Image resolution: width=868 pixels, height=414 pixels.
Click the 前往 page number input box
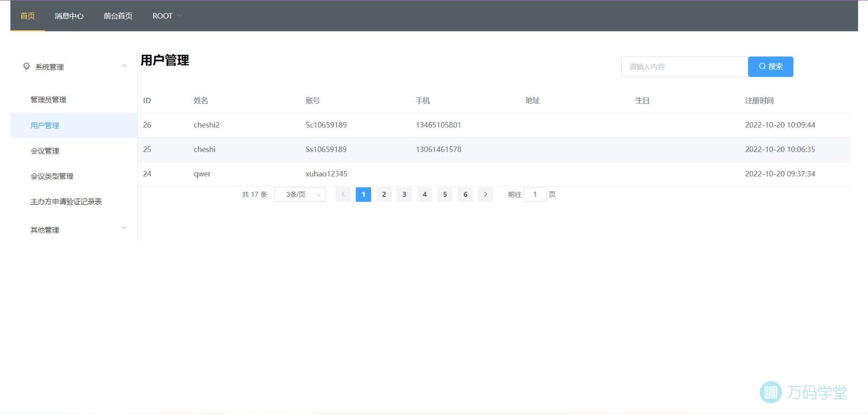pyautogui.click(x=535, y=194)
